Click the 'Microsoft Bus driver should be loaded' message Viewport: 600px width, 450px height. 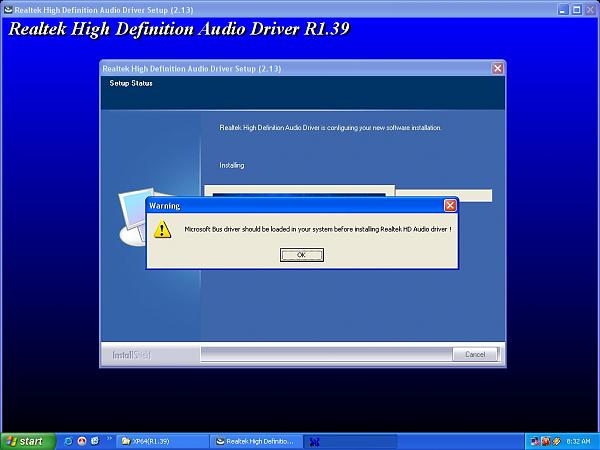pyautogui.click(x=318, y=229)
